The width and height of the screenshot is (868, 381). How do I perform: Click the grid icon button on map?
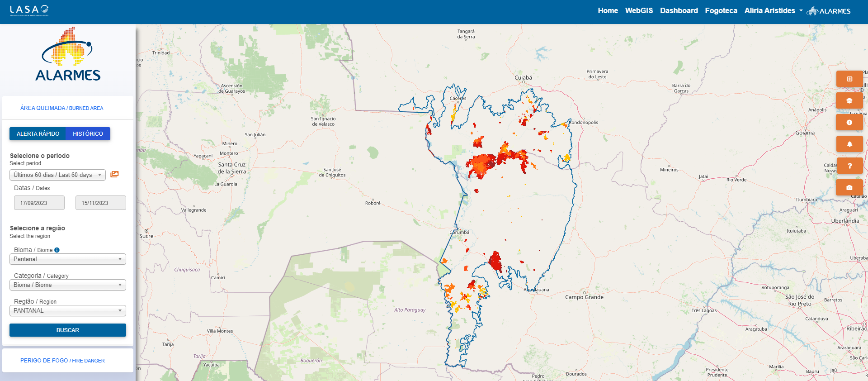click(x=849, y=79)
